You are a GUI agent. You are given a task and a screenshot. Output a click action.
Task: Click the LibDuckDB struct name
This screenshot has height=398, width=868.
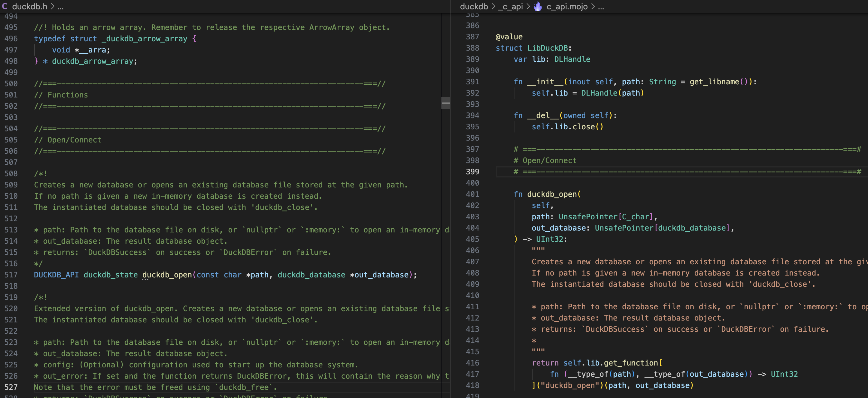(x=547, y=48)
